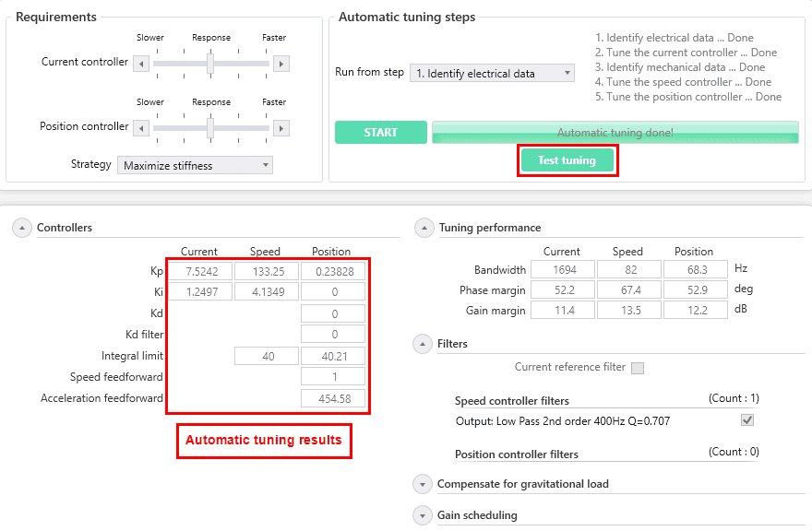Enable the Current reference filter checkbox
This screenshot has width=812, height=531.
[637, 368]
